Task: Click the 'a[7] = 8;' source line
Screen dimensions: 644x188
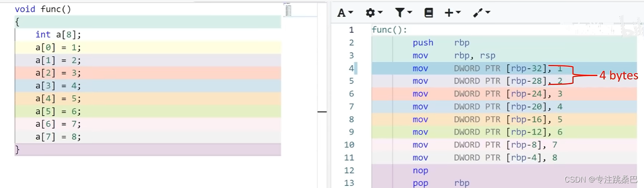Action: [x=58, y=137]
